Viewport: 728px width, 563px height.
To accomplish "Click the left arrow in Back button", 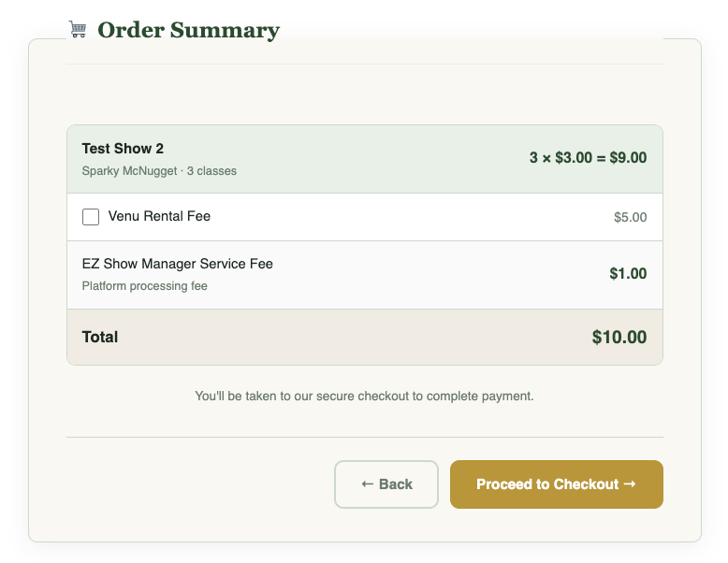I will coord(368,484).
